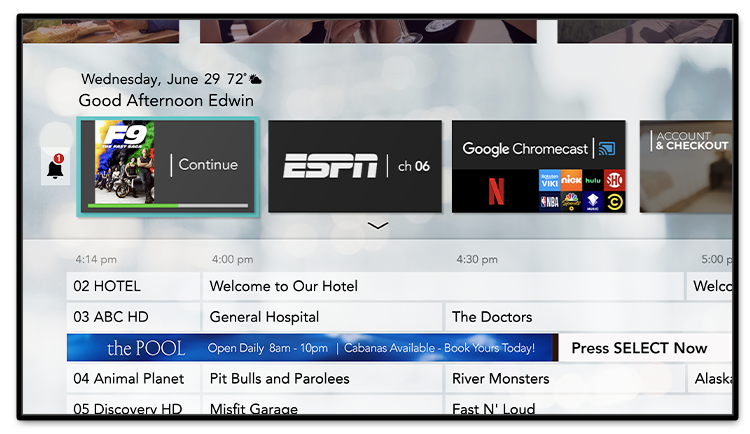The width and height of the screenshot is (750, 434).
Task: Continue watching F9 The Fast Saga
Action: pyautogui.click(x=208, y=165)
